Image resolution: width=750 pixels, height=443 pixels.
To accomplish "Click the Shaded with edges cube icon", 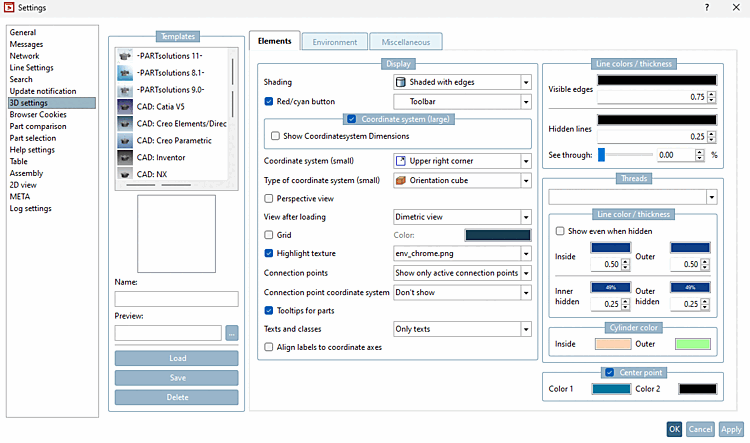I will tap(401, 82).
